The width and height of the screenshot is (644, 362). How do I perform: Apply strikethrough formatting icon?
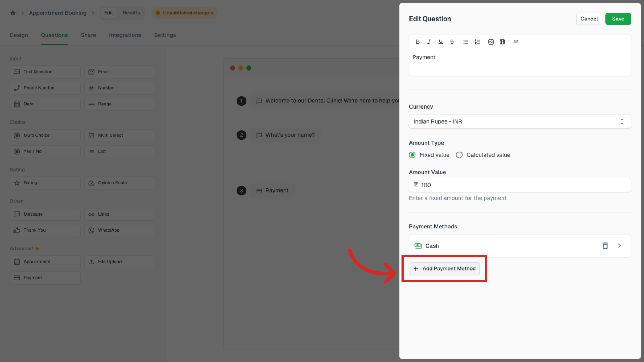(452, 42)
